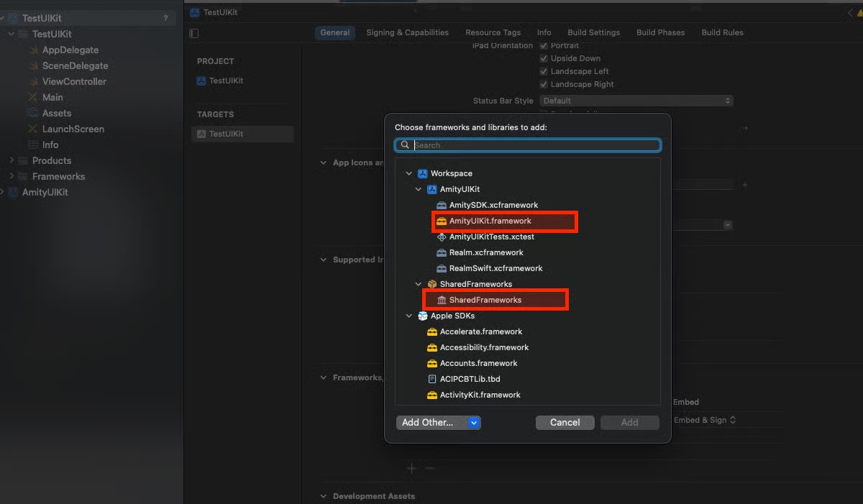
Task: Disable the Landscape Left orientation checkbox
Action: click(x=544, y=71)
